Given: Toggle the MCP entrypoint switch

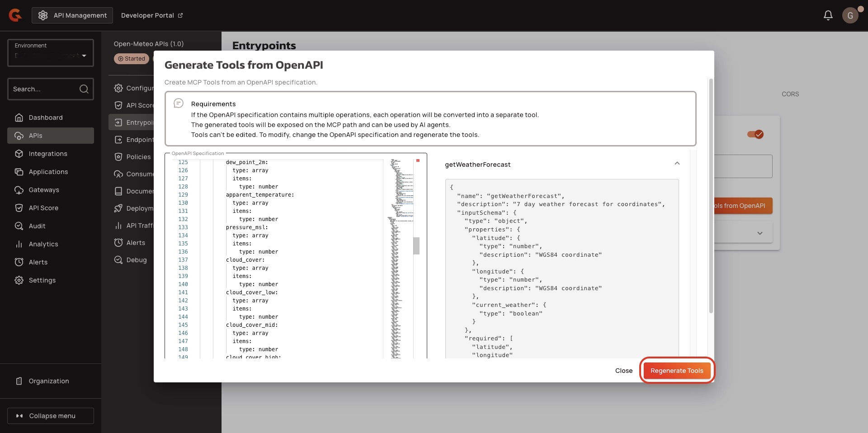Looking at the screenshot, I should 755,134.
